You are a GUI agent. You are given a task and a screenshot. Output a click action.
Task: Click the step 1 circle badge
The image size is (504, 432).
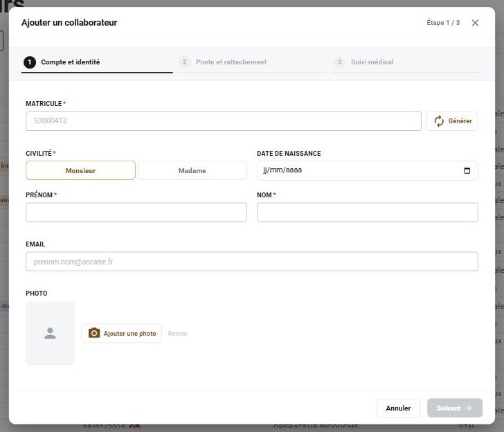pyautogui.click(x=30, y=62)
